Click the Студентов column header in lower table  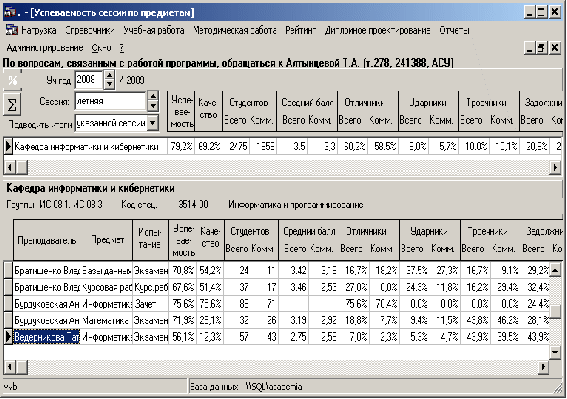pos(250,231)
